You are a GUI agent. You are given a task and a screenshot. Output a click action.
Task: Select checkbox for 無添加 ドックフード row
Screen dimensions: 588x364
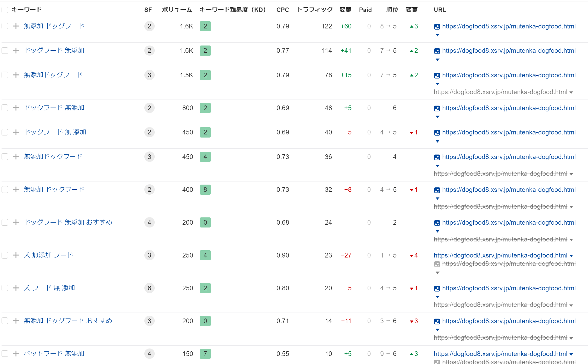point(5,189)
